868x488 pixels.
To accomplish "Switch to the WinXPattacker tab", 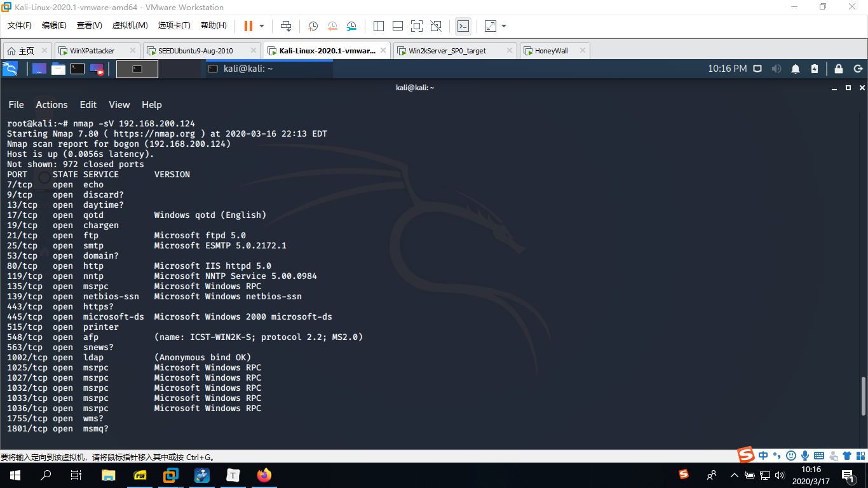I will [x=92, y=51].
